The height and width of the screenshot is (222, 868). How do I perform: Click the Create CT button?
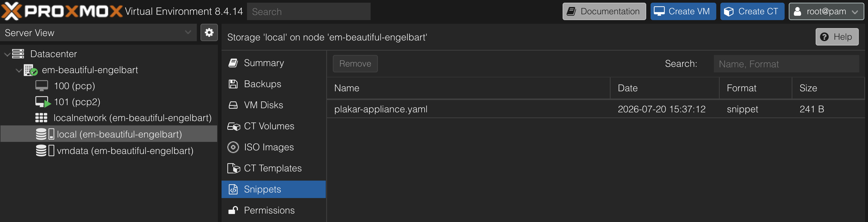point(752,11)
